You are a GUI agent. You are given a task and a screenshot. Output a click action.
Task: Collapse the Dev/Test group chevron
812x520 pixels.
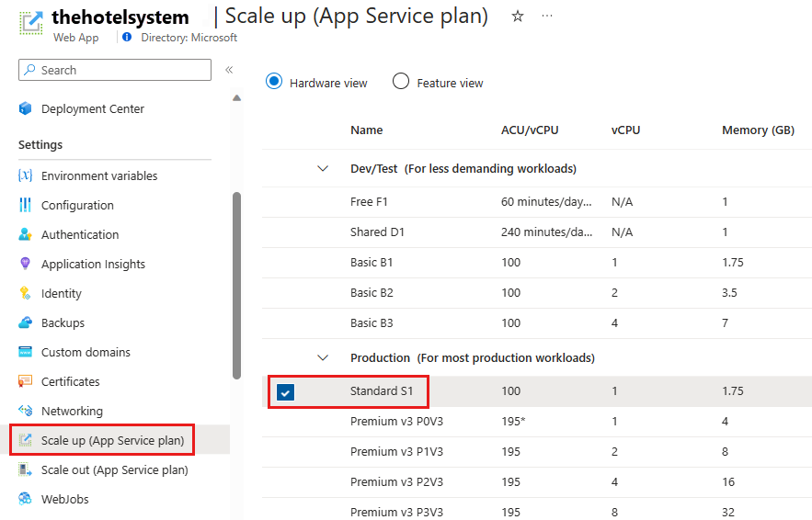pos(323,169)
